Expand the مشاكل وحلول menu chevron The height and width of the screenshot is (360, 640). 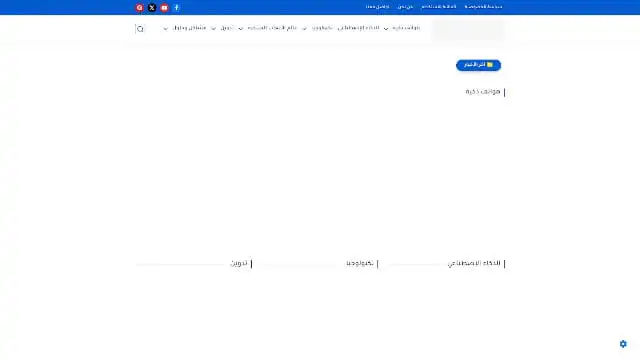(165, 28)
